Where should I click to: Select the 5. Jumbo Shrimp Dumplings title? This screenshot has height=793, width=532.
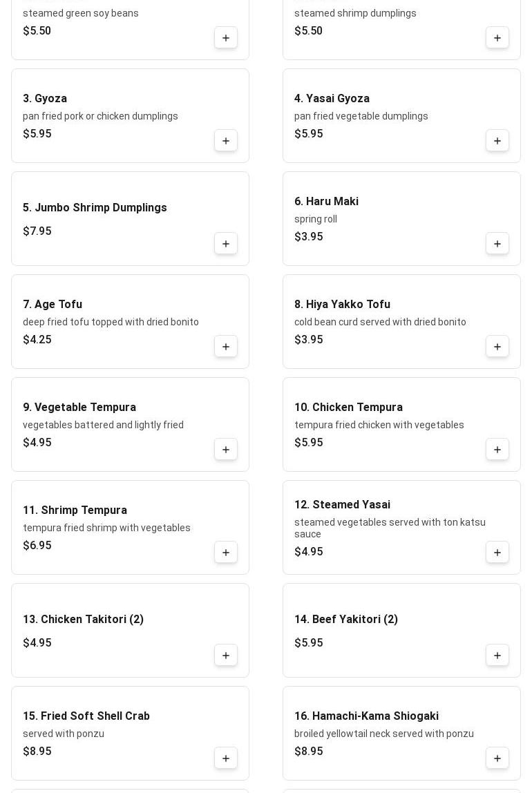pos(95,208)
